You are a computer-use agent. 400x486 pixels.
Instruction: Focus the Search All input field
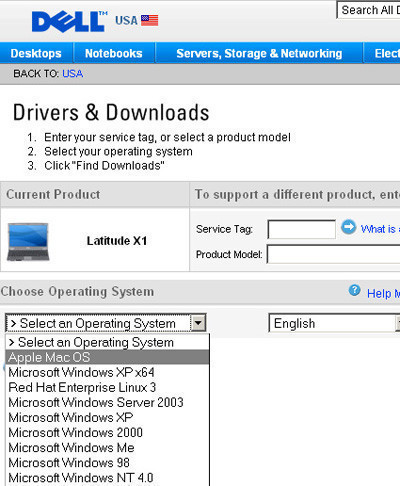pyautogui.click(x=369, y=10)
